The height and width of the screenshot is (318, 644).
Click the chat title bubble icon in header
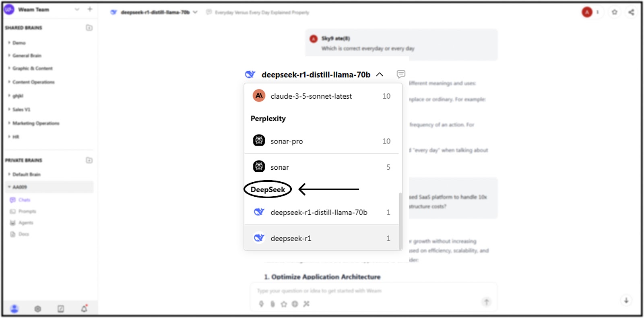pyautogui.click(x=208, y=12)
